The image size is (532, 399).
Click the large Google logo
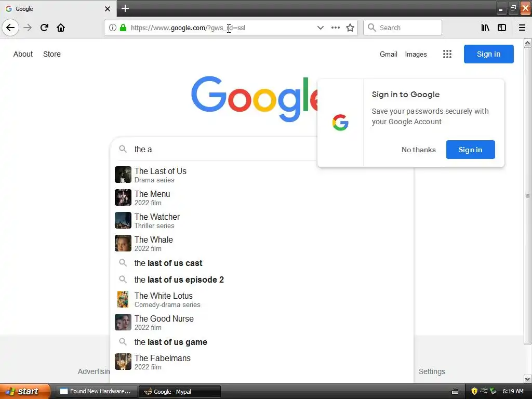point(255,98)
